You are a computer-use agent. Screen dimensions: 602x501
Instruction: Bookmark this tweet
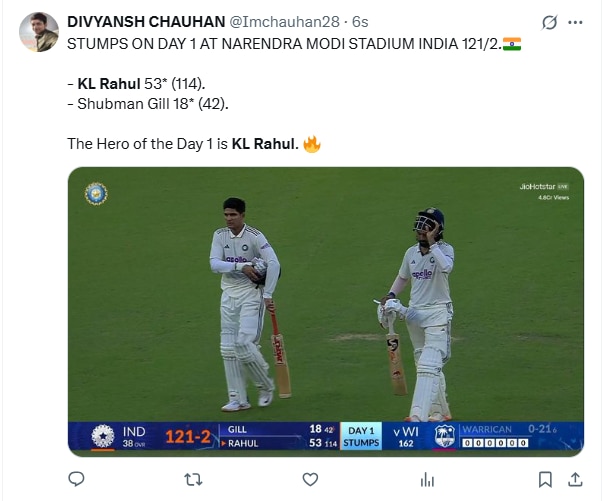(x=544, y=480)
